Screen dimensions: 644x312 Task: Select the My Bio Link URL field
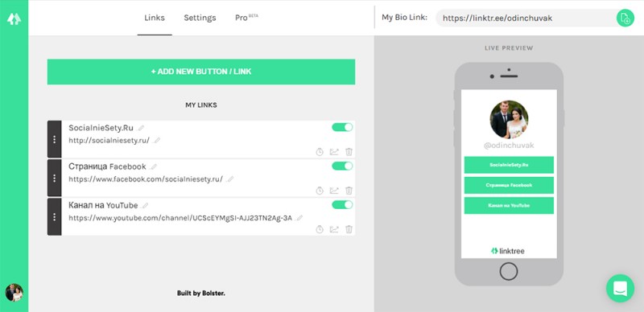pyautogui.click(x=526, y=18)
